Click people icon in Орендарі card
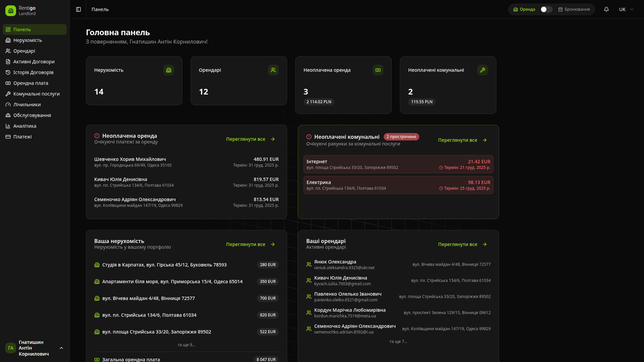The image size is (644, 362). click(x=273, y=70)
